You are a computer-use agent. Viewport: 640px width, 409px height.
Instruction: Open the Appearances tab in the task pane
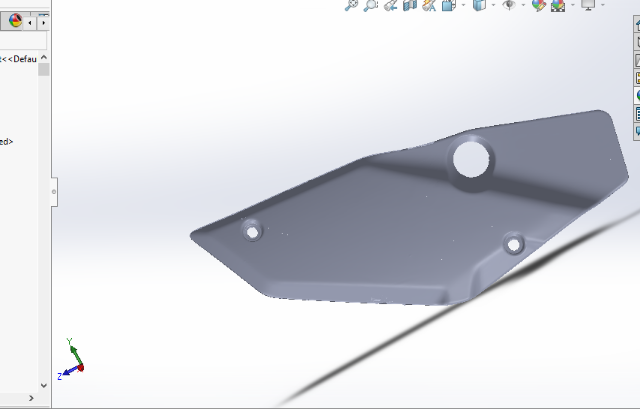[x=636, y=95]
